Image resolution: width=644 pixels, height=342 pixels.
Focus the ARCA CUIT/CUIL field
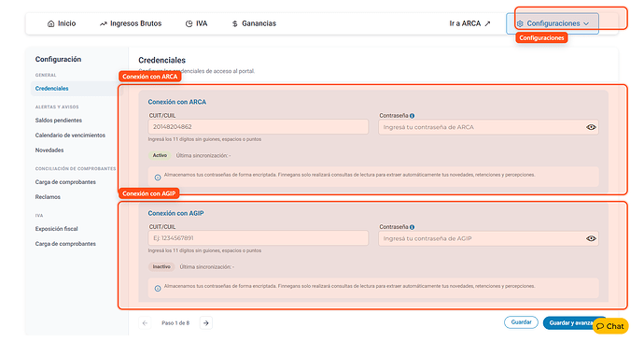point(259,126)
